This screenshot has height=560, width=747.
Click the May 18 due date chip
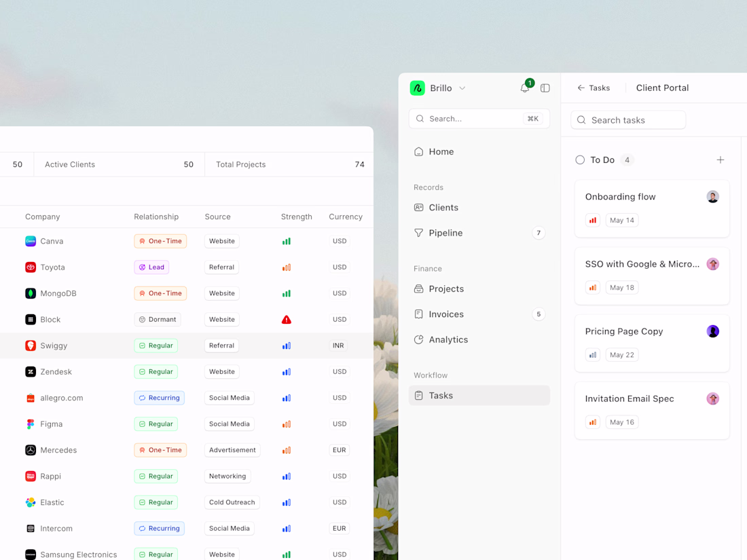click(622, 288)
